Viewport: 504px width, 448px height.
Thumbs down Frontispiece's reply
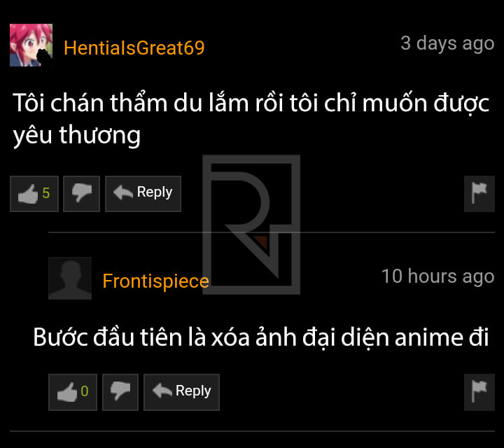pyautogui.click(x=120, y=392)
